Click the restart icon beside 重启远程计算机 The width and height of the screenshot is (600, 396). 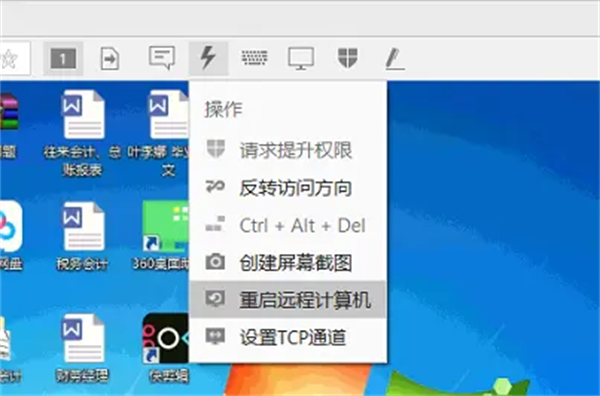(x=215, y=299)
